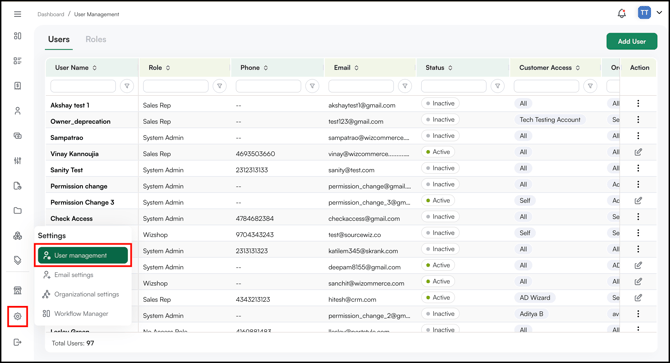Open the hamburger menu icon
This screenshot has height=363, width=670.
pyautogui.click(x=18, y=14)
